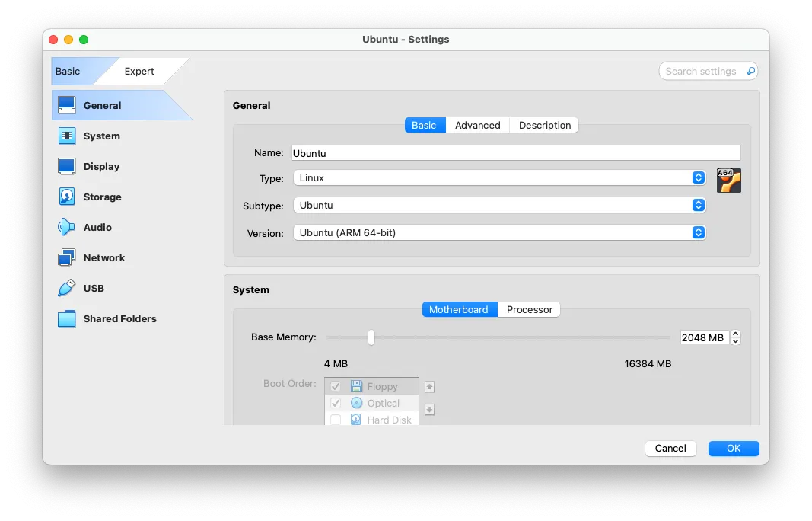Click the Optical disc icon in boot order

(x=356, y=403)
